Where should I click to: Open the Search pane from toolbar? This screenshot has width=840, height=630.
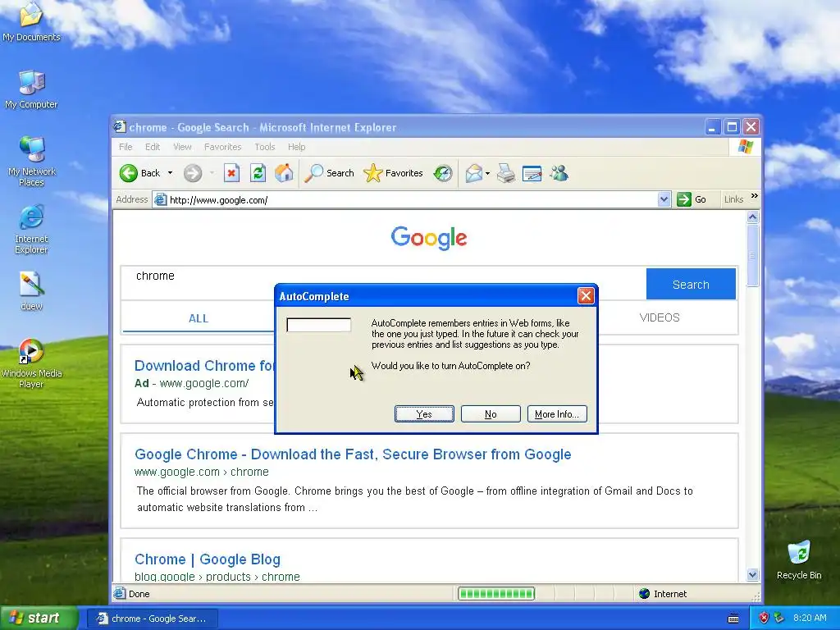[329, 173]
